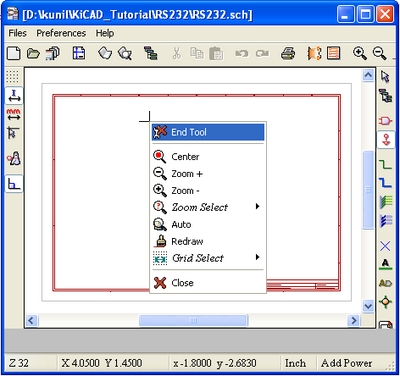Select the Place power port tool
400x376 pixels.
[x=386, y=139]
